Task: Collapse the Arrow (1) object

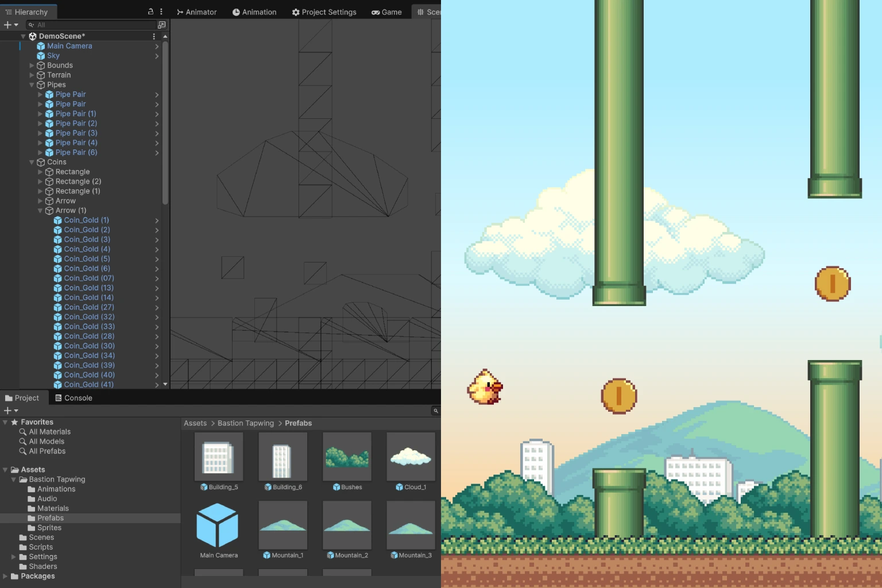Action: coord(40,211)
